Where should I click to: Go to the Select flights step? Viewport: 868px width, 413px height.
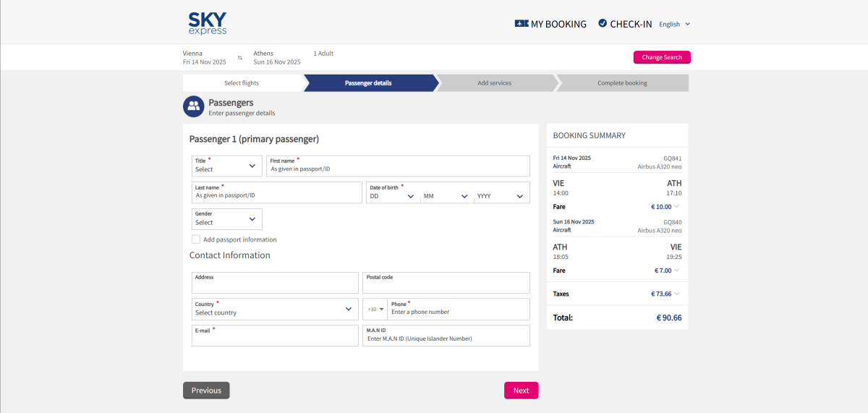[242, 83]
